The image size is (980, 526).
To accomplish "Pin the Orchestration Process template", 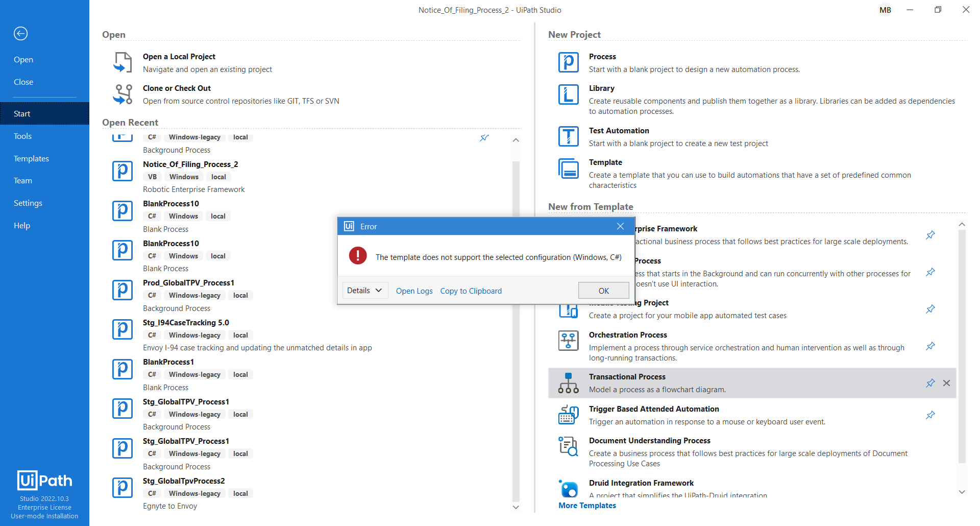I will tap(930, 346).
